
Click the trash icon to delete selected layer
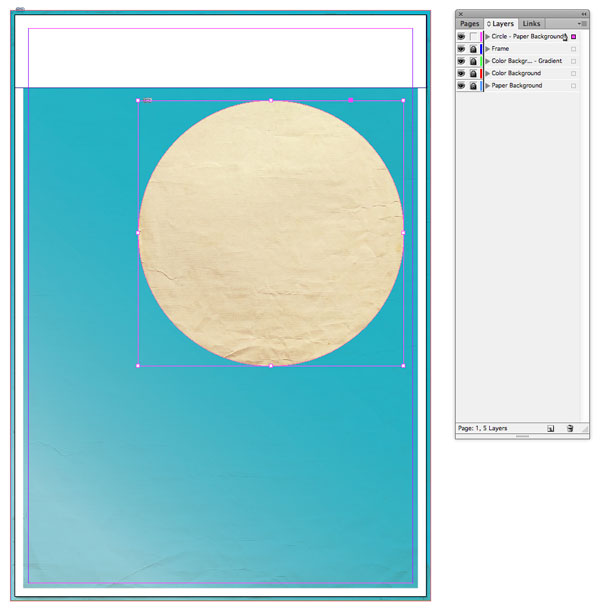point(570,429)
